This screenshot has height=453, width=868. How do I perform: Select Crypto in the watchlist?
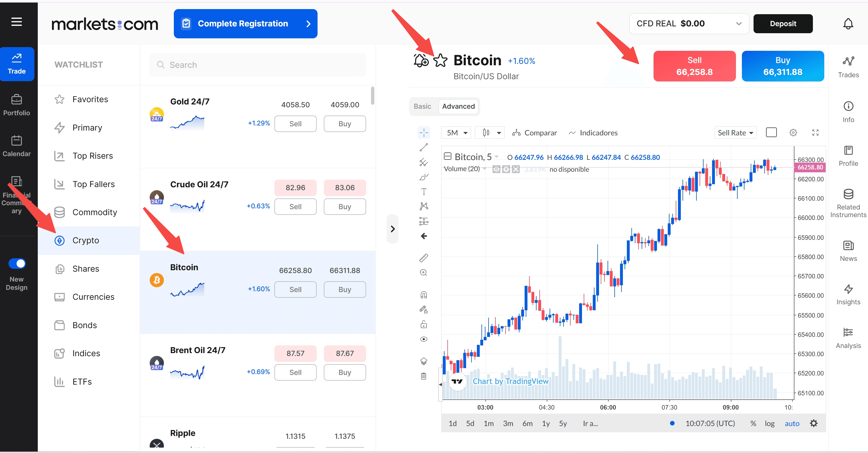click(x=89, y=240)
